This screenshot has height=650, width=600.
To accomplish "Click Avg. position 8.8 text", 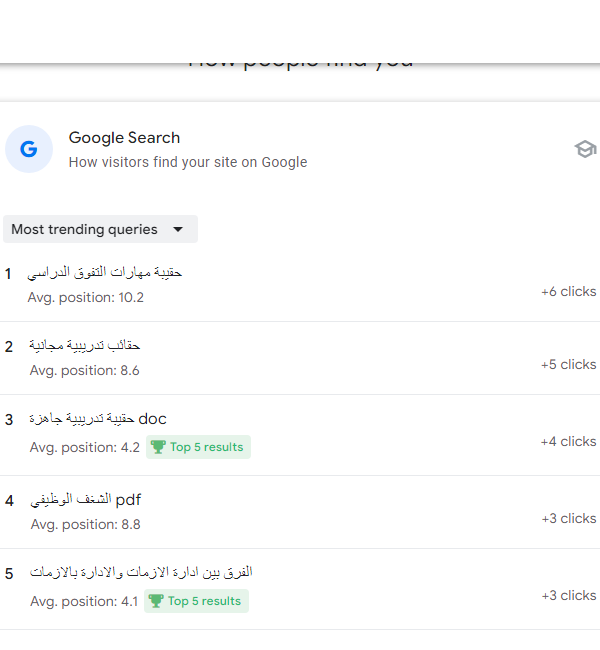I will (x=85, y=524).
